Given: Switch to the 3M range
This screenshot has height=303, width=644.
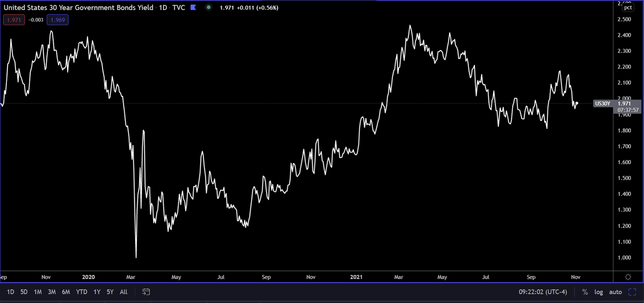Looking at the screenshot, I should [x=52, y=292].
